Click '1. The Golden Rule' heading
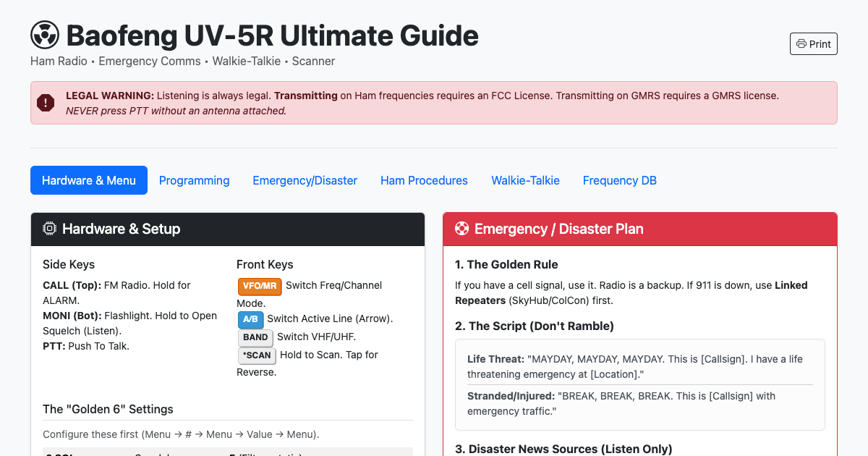The height and width of the screenshot is (456, 868). (506, 264)
